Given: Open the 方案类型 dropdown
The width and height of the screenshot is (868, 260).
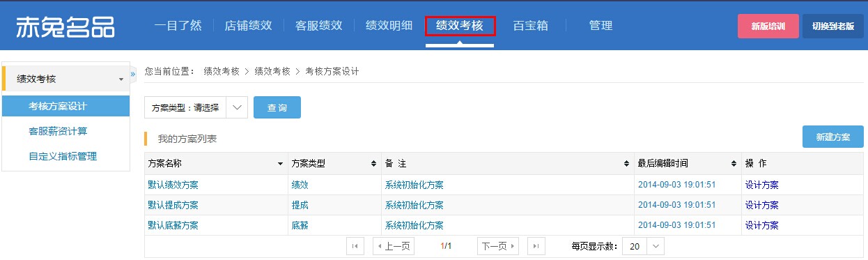Looking at the screenshot, I should [196, 107].
